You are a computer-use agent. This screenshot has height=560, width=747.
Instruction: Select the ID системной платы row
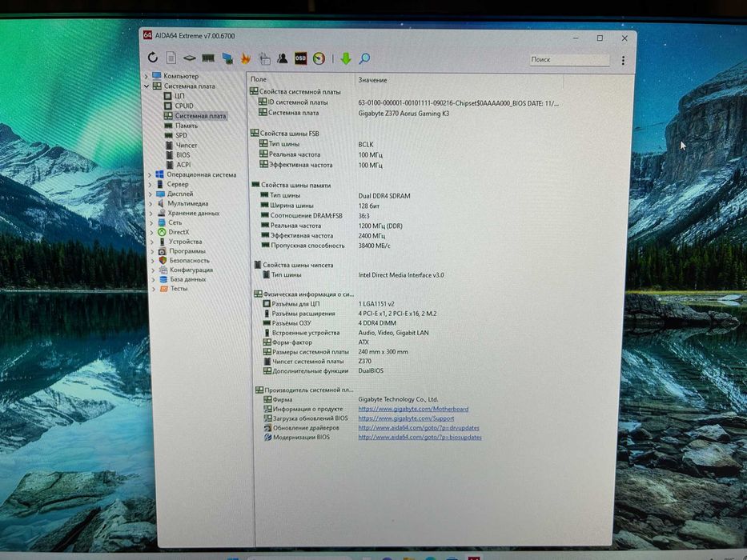click(x=409, y=102)
